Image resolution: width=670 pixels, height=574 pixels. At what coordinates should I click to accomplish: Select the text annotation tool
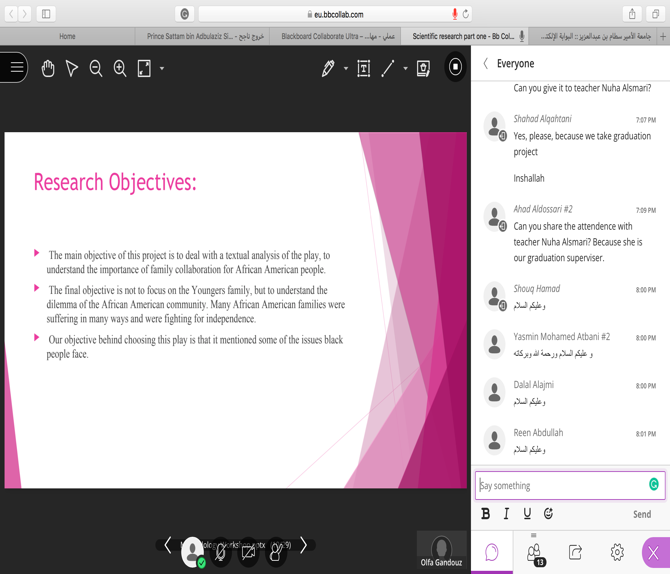[363, 68]
